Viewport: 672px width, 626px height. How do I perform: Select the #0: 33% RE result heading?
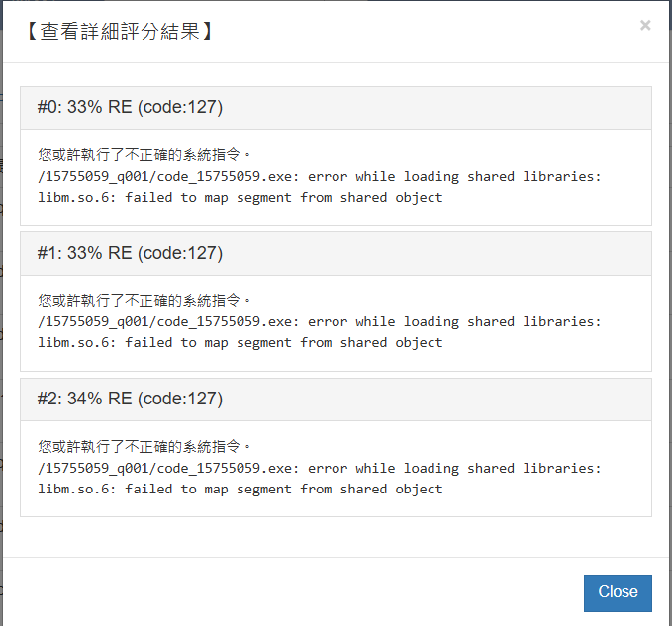point(130,108)
